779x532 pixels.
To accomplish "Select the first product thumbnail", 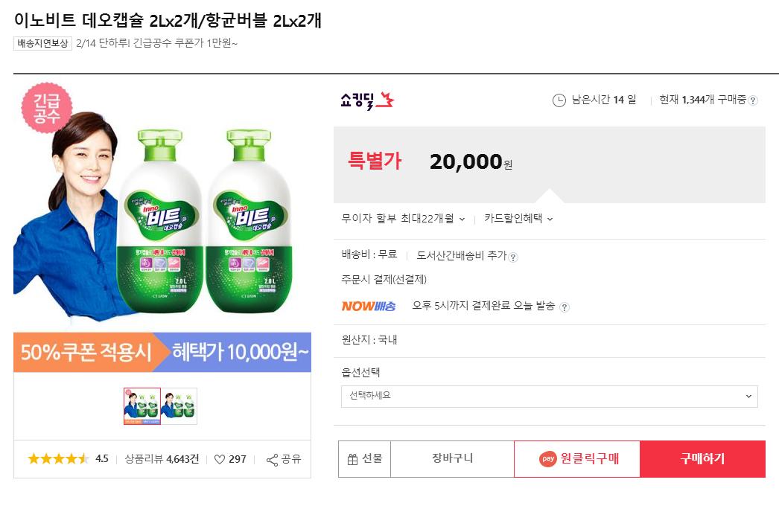I will (x=142, y=406).
